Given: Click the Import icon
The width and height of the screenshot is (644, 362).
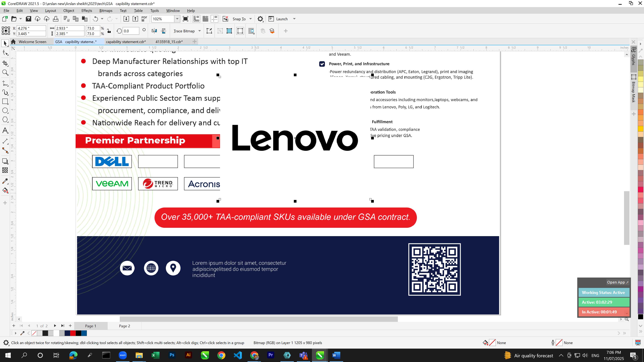Looking at the screenshot, I should 126,19.
